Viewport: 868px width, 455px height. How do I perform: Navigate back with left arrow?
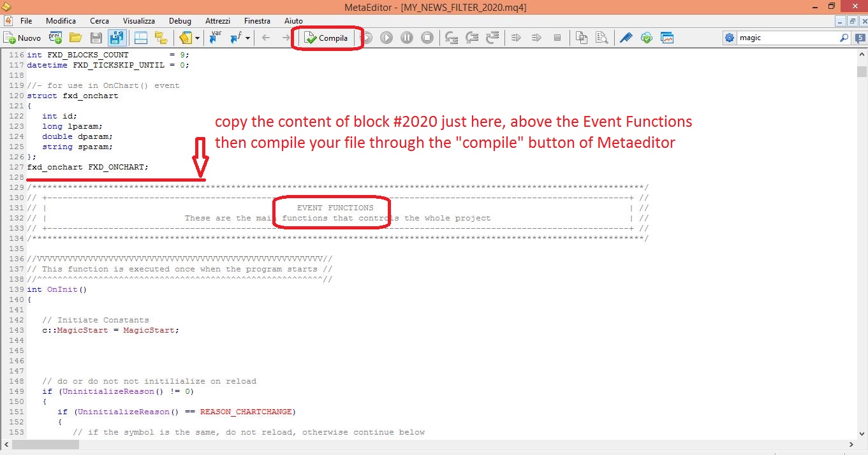point(266,38)
